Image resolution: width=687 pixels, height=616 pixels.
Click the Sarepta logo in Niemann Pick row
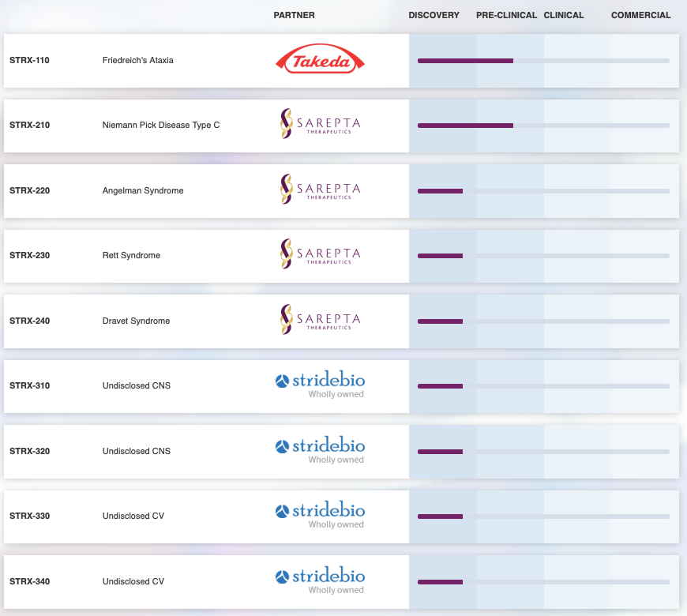[320, 125]
